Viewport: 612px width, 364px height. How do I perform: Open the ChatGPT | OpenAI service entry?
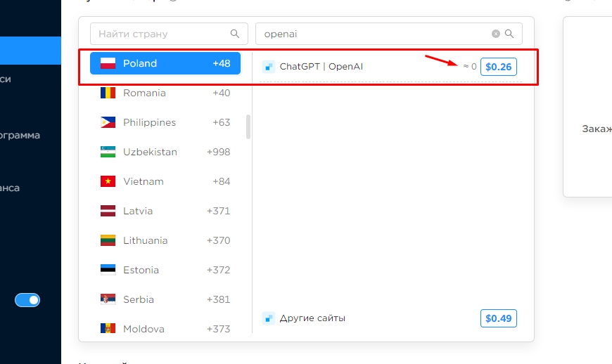coord(321,67)
